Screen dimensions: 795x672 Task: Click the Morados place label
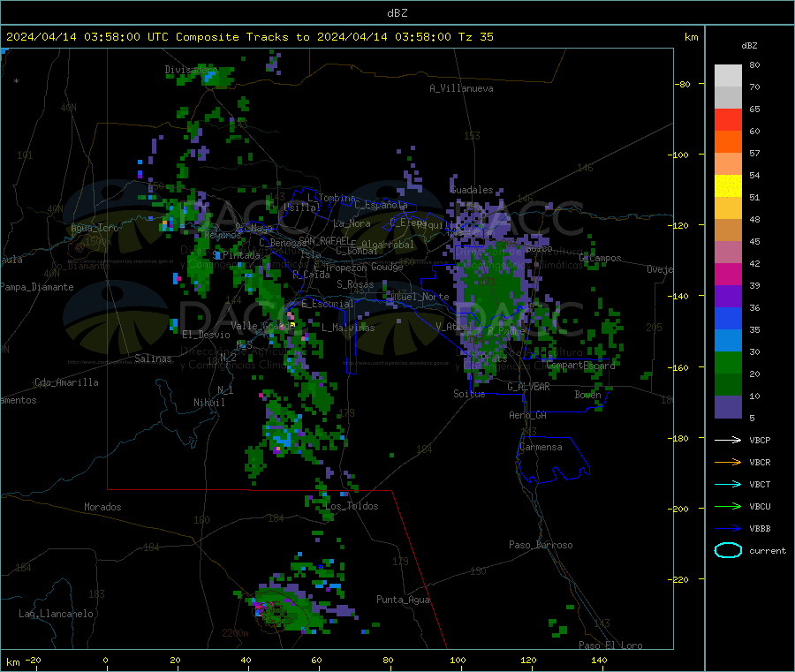click(x=102, y=507)
